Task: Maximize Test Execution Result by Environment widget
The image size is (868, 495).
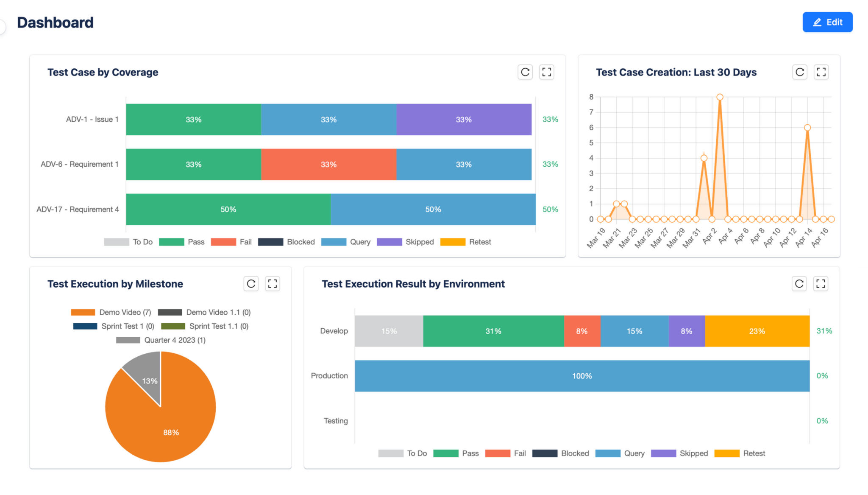Action: pos(821,283)
